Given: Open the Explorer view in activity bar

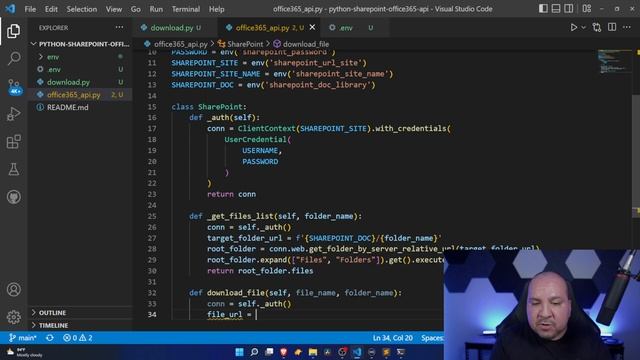Looking at the screenshot, I should coord(13,31).
